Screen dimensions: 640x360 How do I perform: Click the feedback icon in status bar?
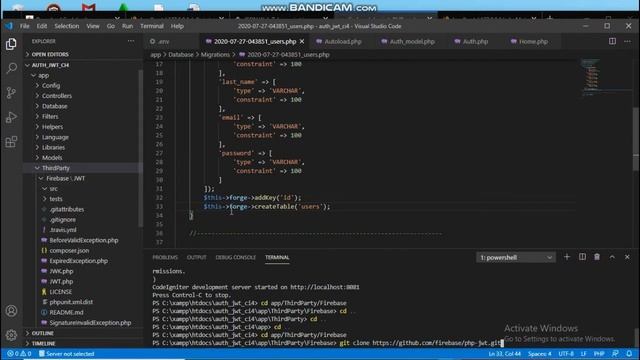pyautogui.click(x=616, y=353)
